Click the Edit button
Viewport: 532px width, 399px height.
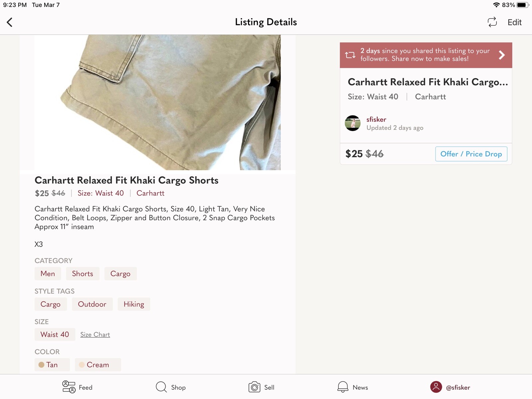[514, 22]
